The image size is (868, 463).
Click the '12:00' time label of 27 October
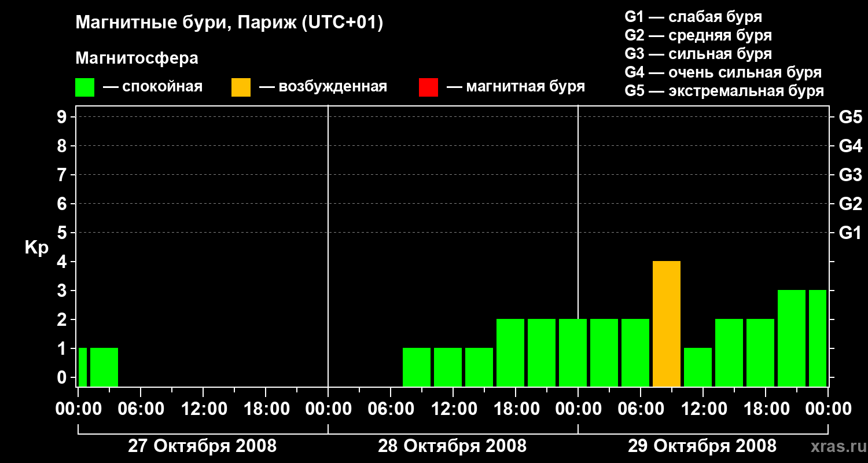point(203,409)
